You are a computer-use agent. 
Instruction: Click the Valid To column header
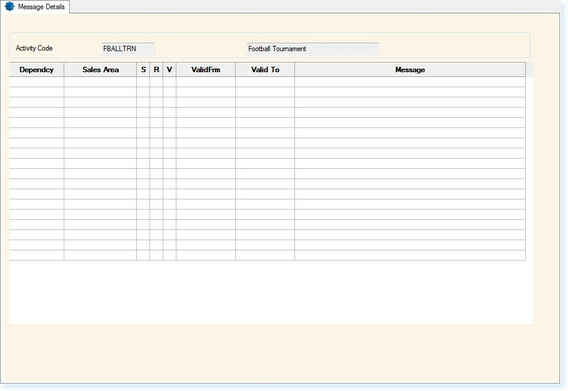pos(265,70)
